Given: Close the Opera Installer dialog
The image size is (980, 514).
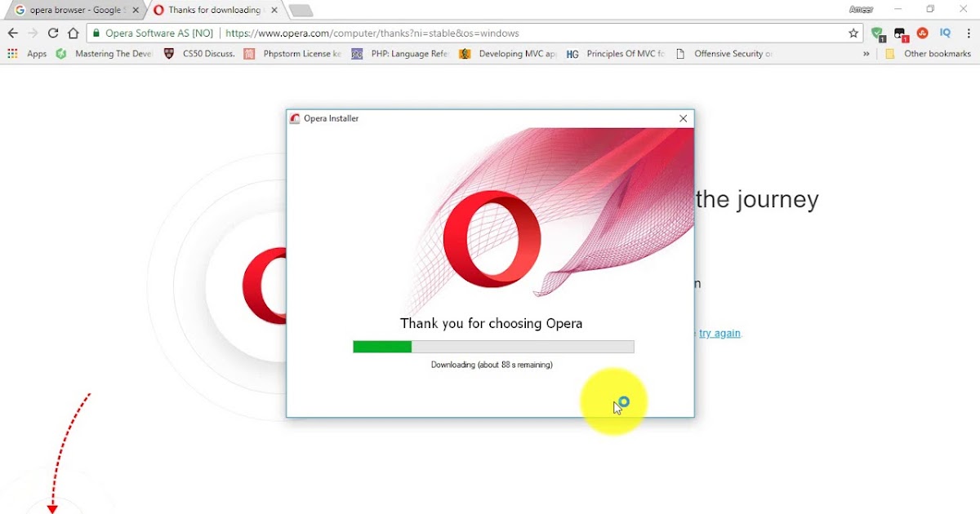Looking at the screenshot, I should [684, 118].
